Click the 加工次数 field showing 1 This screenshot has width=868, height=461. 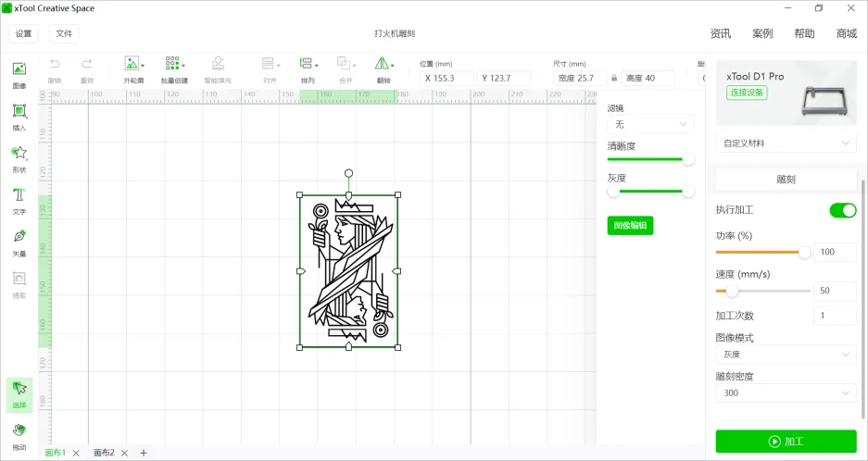coord(835,316)
